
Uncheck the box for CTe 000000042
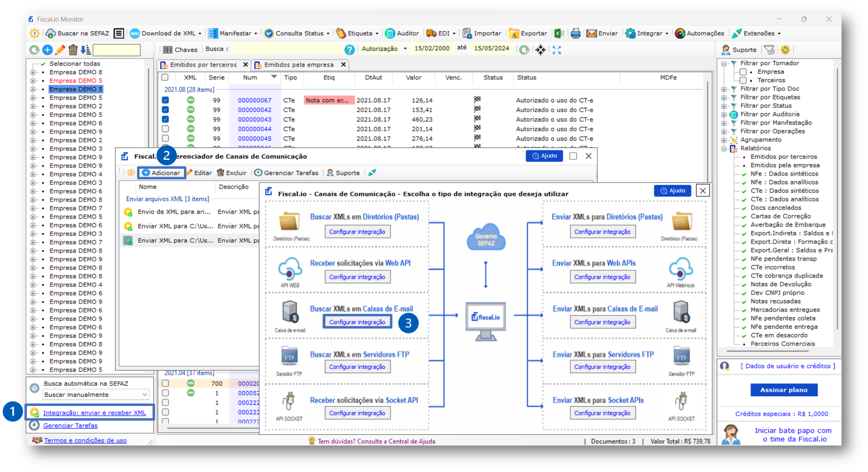tap(165, 110)
